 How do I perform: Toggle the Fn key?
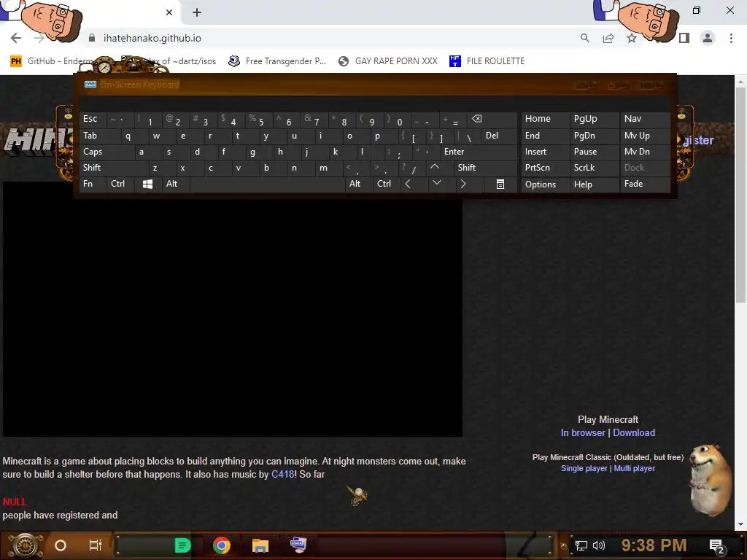93,184
